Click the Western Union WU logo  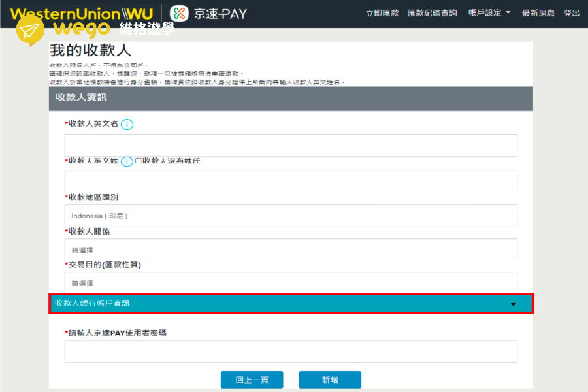pyautogui.click(x=82, y=14)
